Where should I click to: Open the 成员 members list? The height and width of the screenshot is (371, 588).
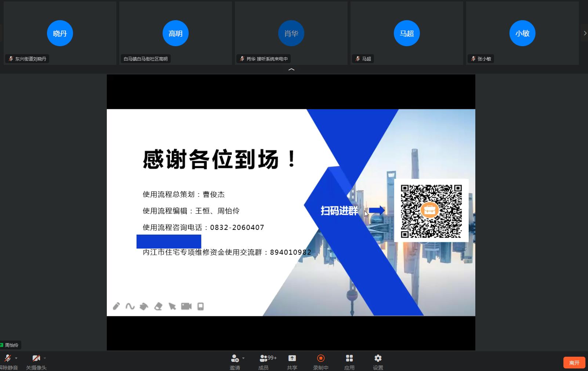(264, 361)
